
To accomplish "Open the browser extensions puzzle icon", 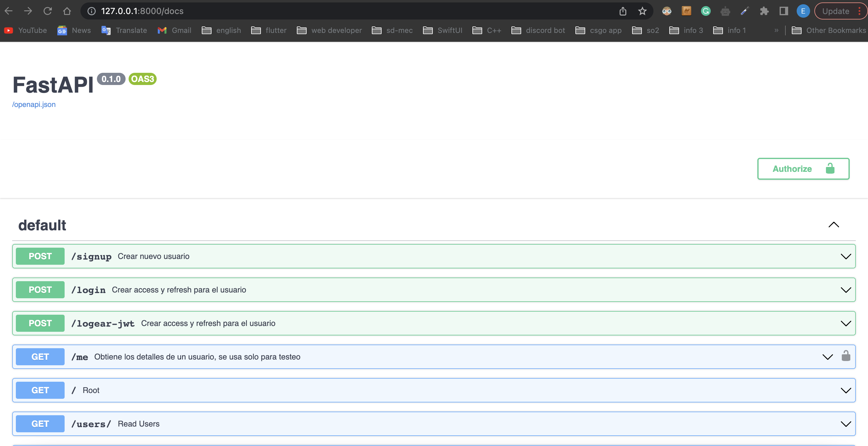I will click(x=764, y=11).
